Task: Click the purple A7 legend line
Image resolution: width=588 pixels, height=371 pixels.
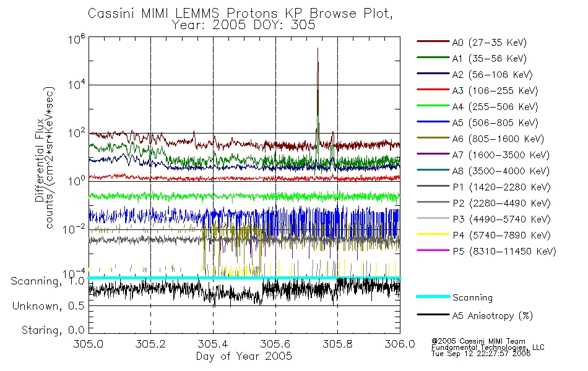Action: point(433,153)
